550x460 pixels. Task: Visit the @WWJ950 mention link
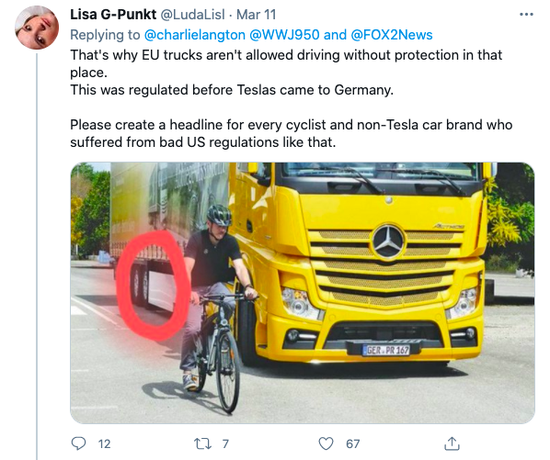pyautogui.click(x=284, y=35)
